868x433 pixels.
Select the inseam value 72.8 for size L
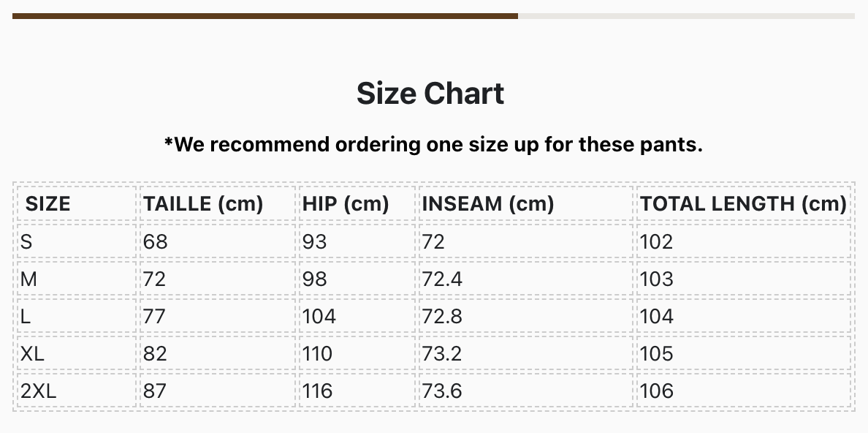(x=442, y=316)
